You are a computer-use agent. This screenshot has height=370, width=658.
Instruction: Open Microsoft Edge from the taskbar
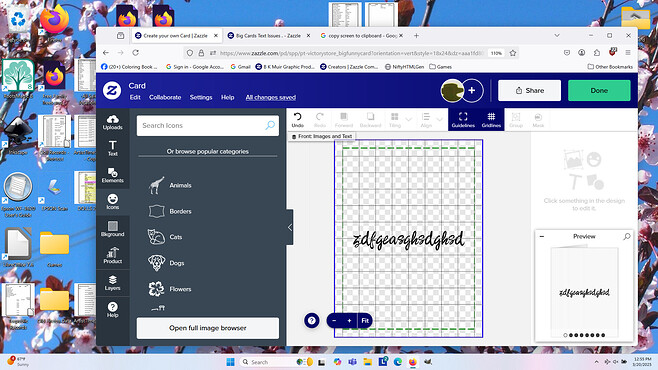coord(397,362)
